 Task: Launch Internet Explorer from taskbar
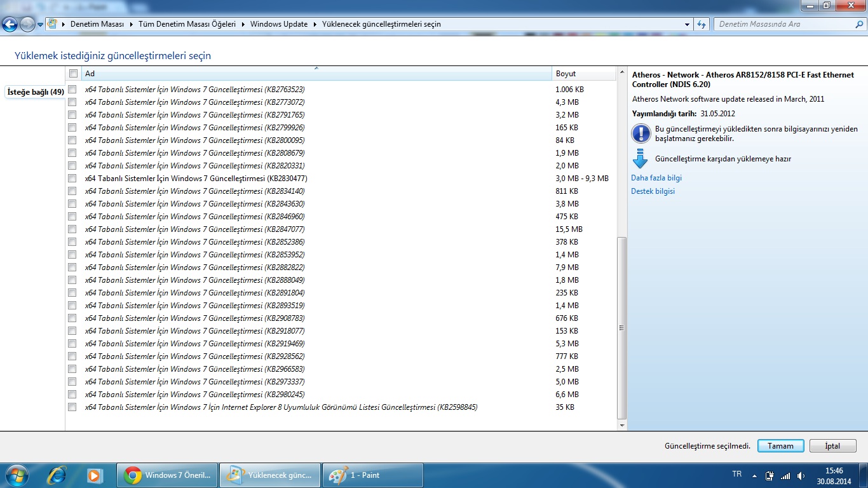tap(58, 475)
